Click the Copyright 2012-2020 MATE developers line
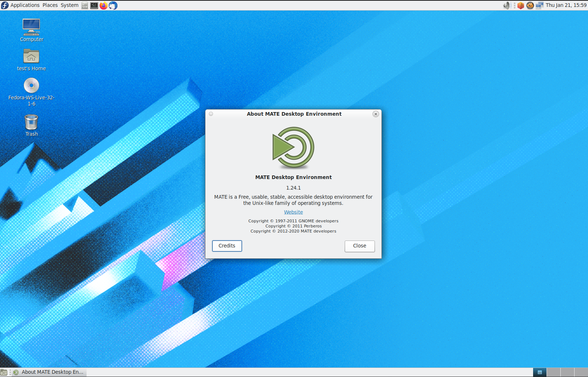This screenshot has height=377, width=588. [293, 231]
